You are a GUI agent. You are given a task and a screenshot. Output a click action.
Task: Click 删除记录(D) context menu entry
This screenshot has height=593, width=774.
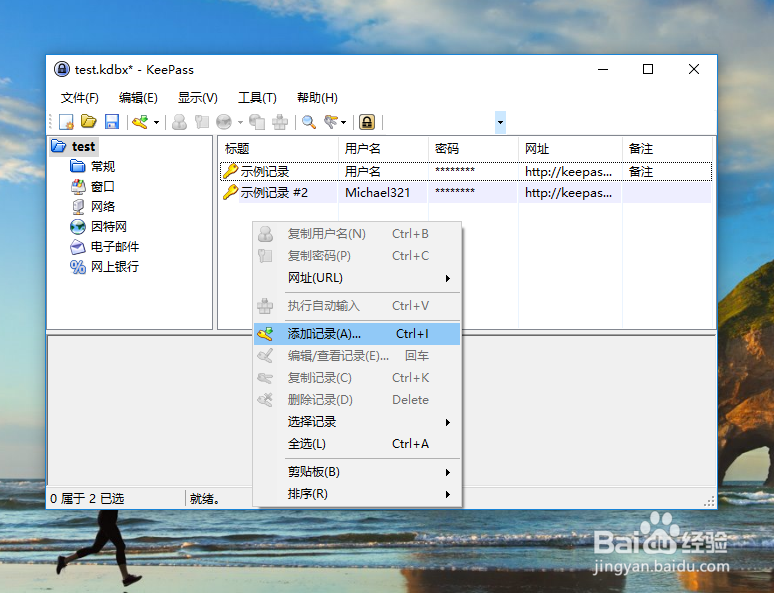(x=357, y=399)
